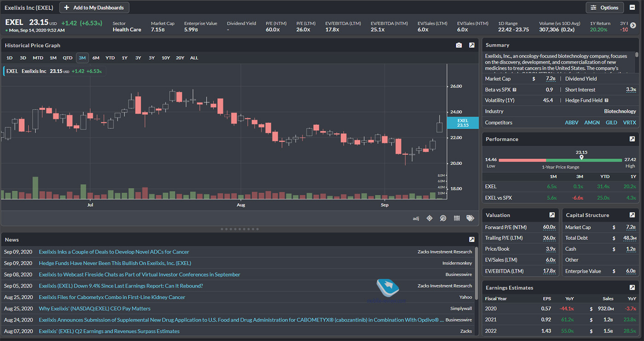
Task: Click the Price/Book value 3.9x
Action: (x=550, y=249)
